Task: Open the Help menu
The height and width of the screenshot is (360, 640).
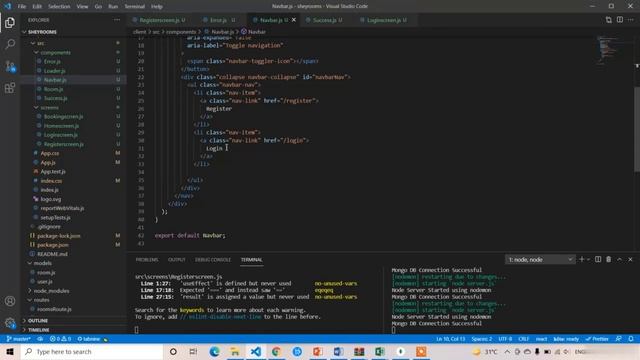Action: (x=157, y=7)
